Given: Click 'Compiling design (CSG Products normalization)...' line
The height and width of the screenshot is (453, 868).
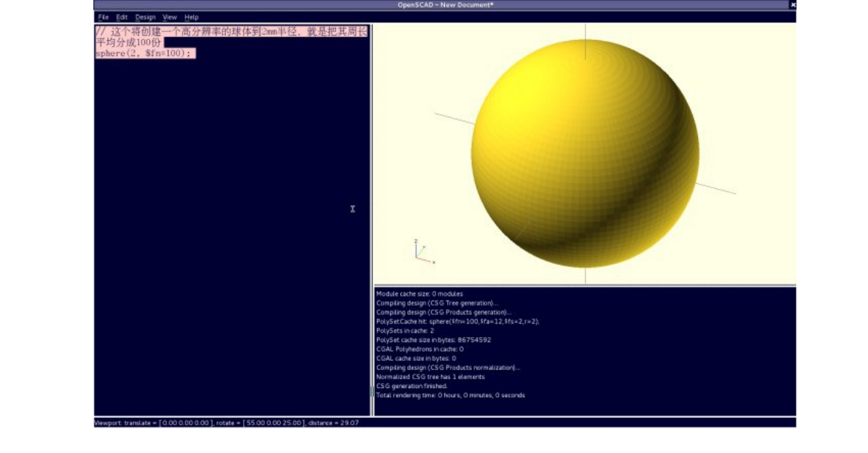Looking at the screenshot, I should tap(448, 368).
